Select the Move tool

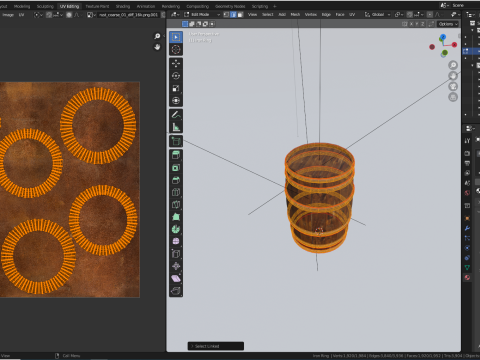176,63
